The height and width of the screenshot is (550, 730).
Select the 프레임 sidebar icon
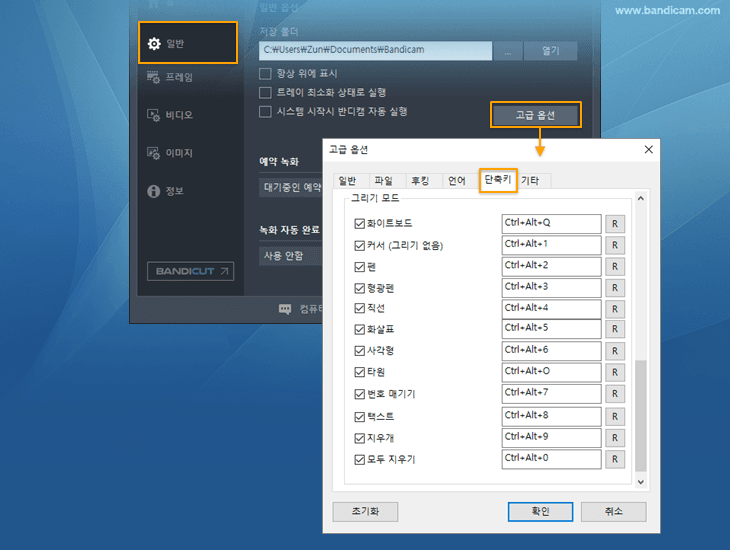pos(153,77)
